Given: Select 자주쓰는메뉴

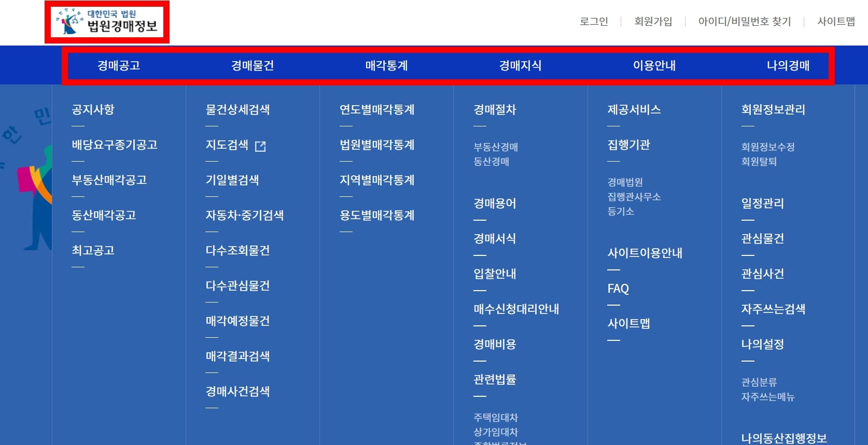Looking at the screenshot, I should tap(768, 397).
